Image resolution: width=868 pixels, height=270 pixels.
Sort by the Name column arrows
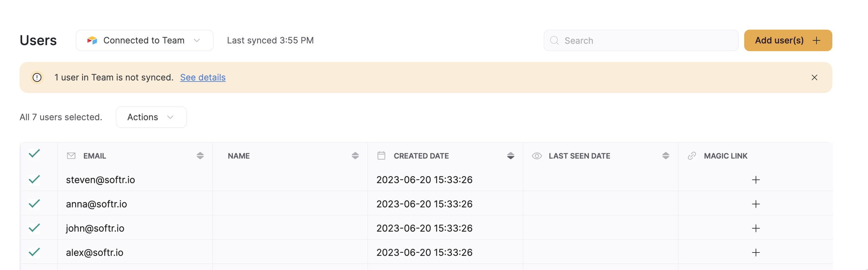click(355, 156)
